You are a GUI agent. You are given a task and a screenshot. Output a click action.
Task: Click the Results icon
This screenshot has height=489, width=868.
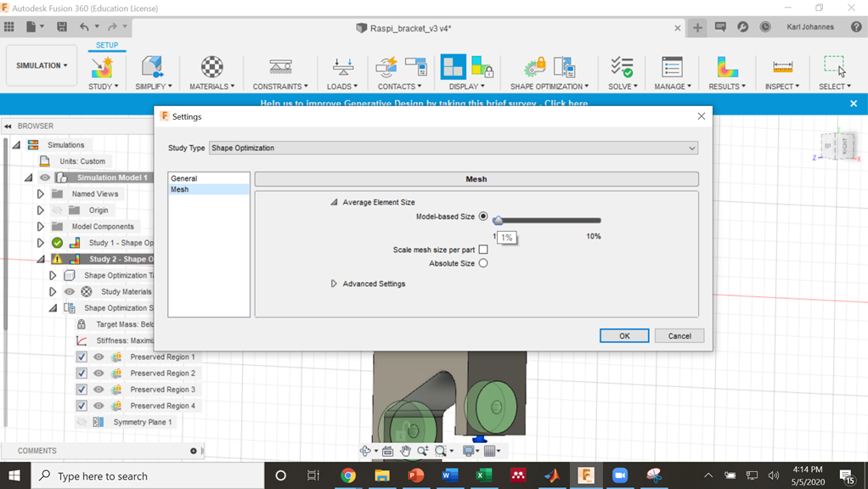(727, 67)
